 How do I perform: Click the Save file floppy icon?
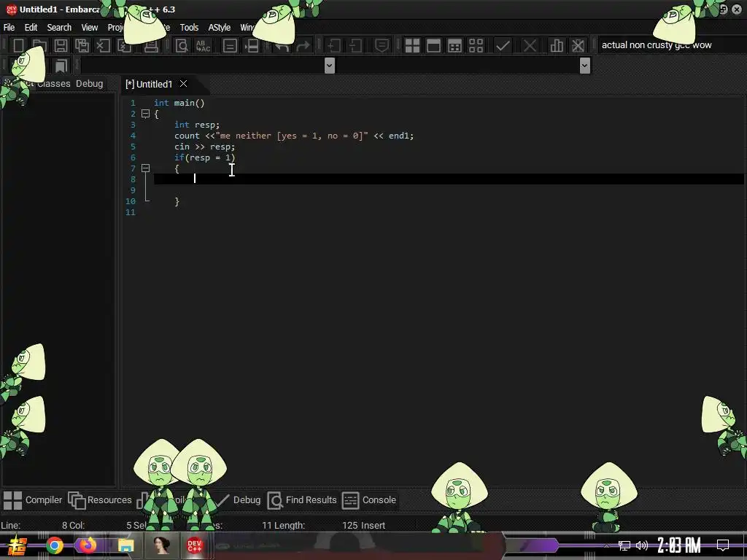pyautogui.click(x=61, y=46)
